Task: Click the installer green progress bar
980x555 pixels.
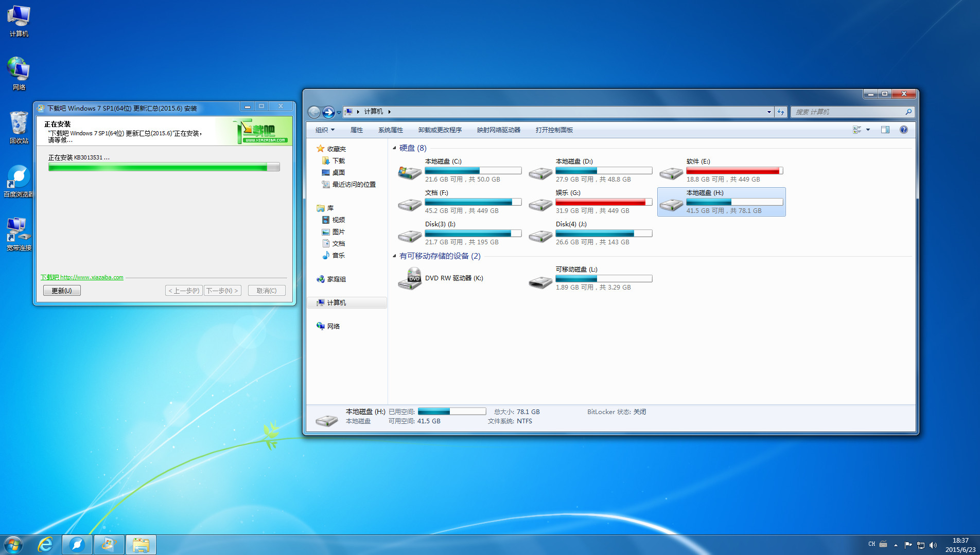Action: (164, 167)
